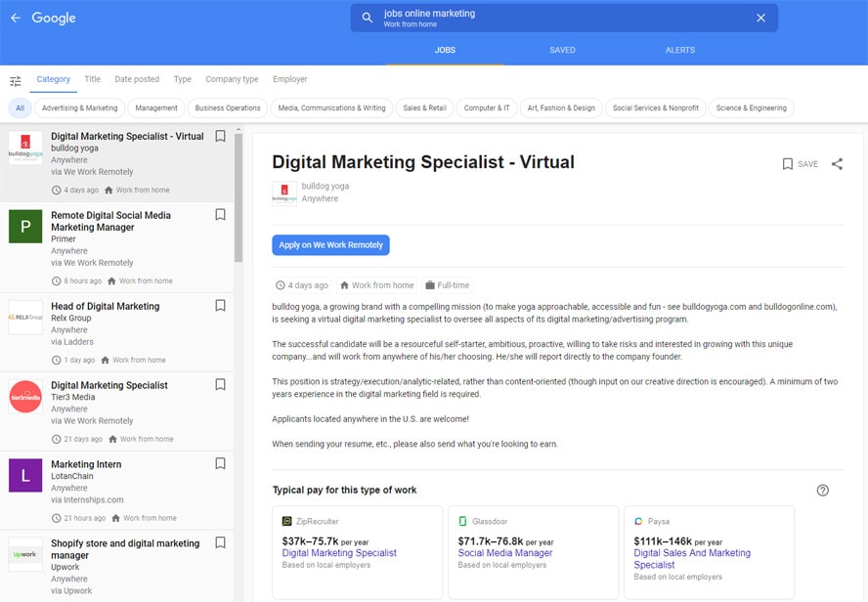Open the Company type filter
The image size is (868, 602).
point(232,79)
